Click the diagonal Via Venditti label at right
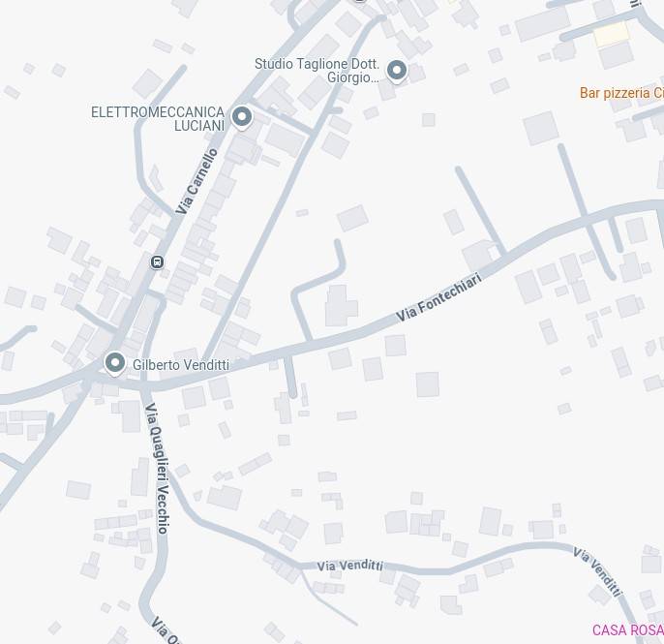 pyautogui.click(x=598, y=571)
